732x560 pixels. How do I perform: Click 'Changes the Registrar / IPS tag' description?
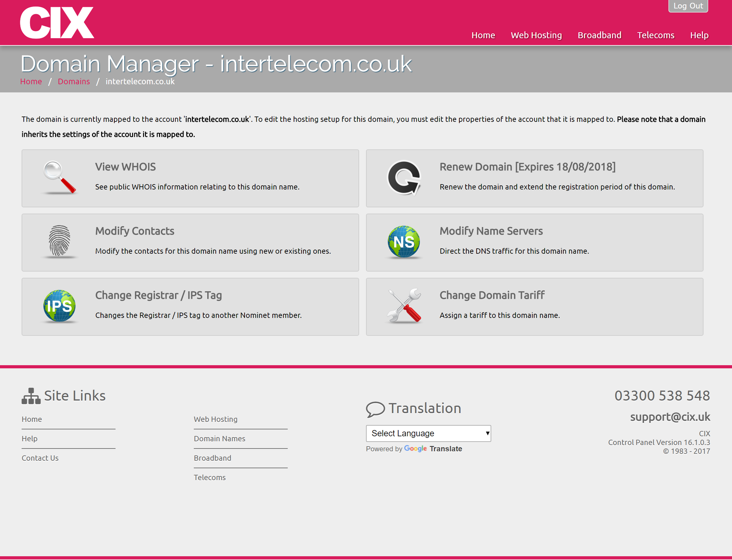pyautogui.click(x=198, y=315)
